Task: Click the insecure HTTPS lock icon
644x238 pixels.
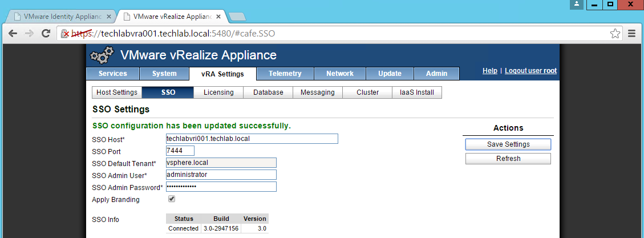Action: tap(65, 34)
